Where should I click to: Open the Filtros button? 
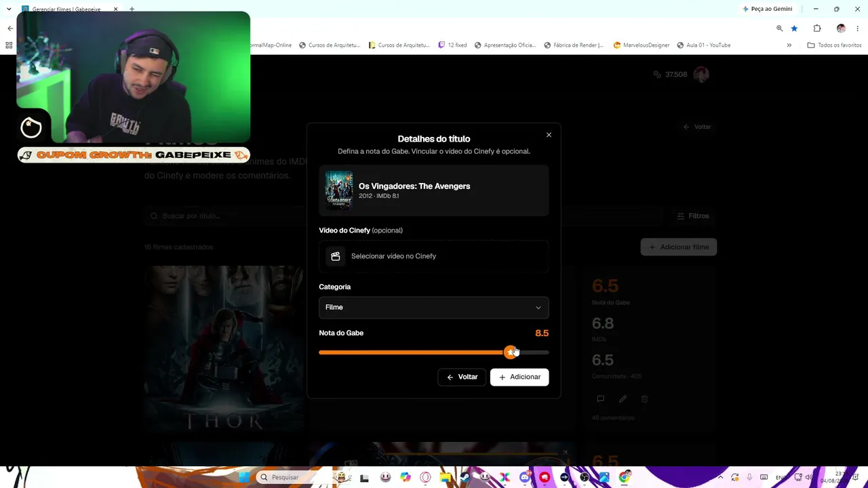(x=693, y=216)
